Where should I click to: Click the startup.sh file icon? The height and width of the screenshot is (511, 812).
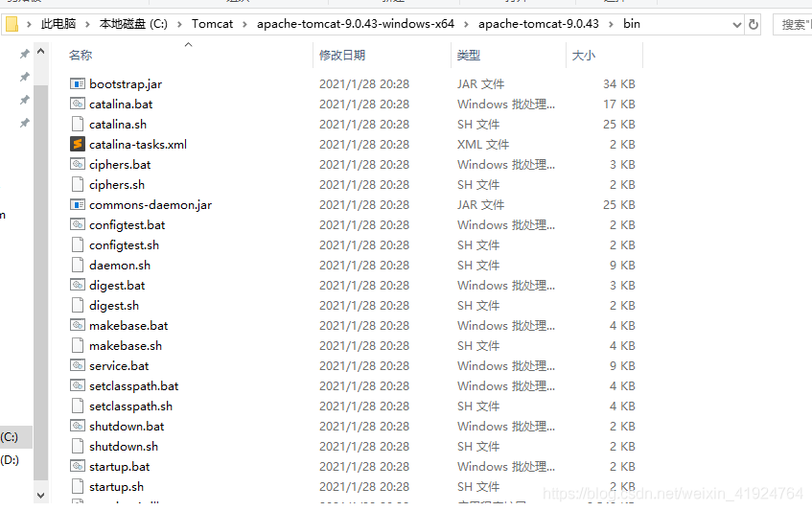click(77, 487)
